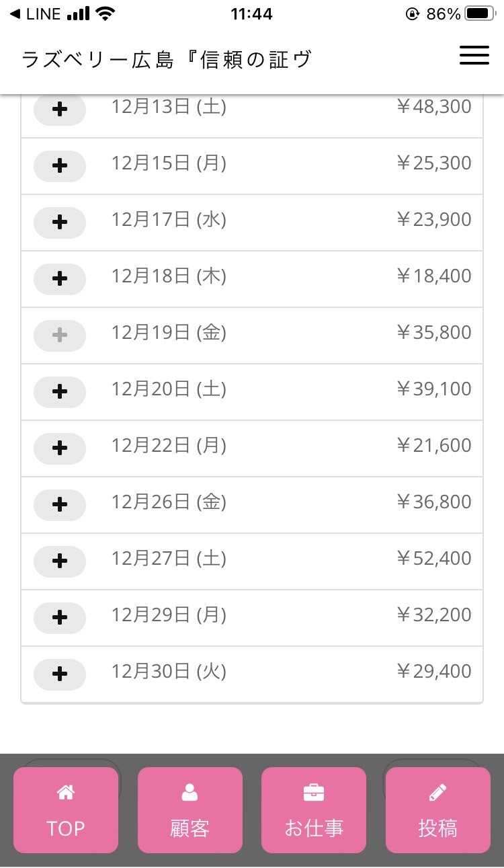Expand the 12月29日 (月) row
The width and height of the screenshot is (504, 868).
click(60, 618)
